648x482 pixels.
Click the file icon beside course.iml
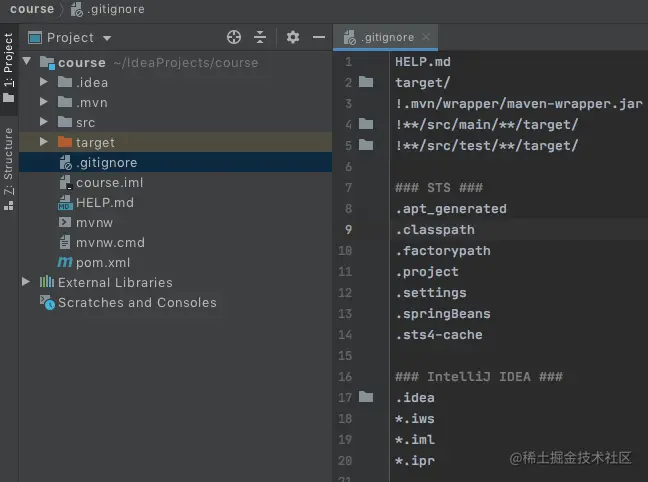(65, 182)
